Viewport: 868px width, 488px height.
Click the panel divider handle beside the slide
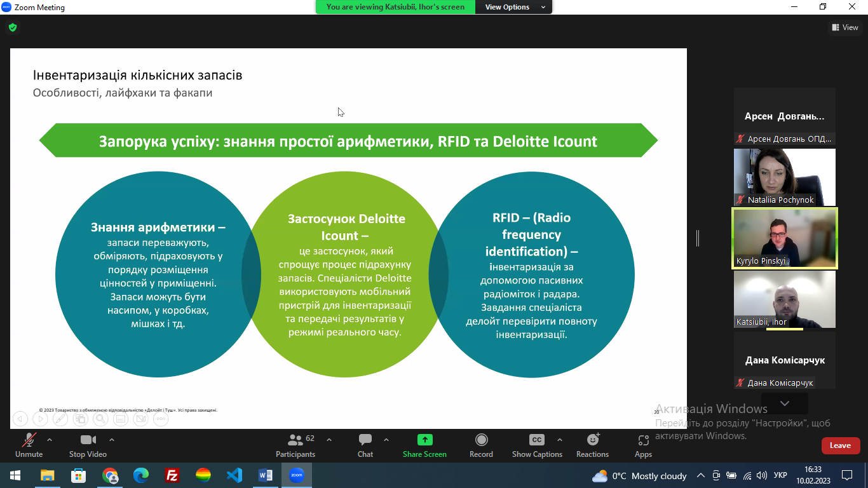tap(698, 238)
